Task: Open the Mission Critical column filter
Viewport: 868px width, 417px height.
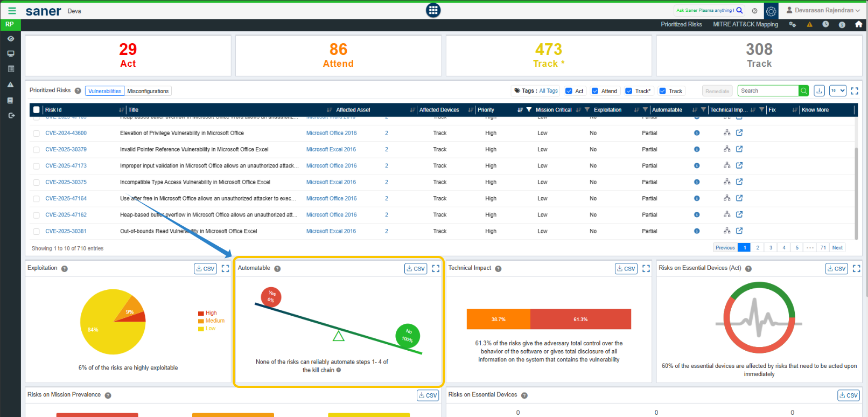Action: point(587,110)
